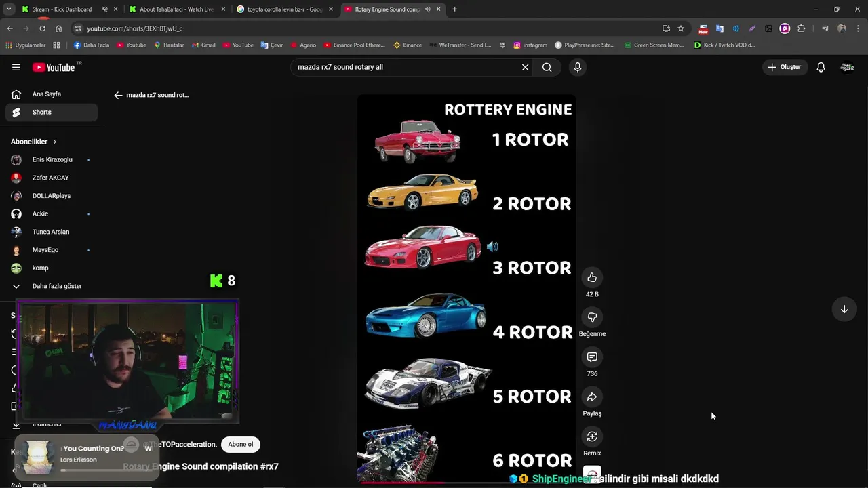Go to YouTube home via logo
Image resolution: width=868 pixels, height=488 pixels.
[x=54, y=67]
